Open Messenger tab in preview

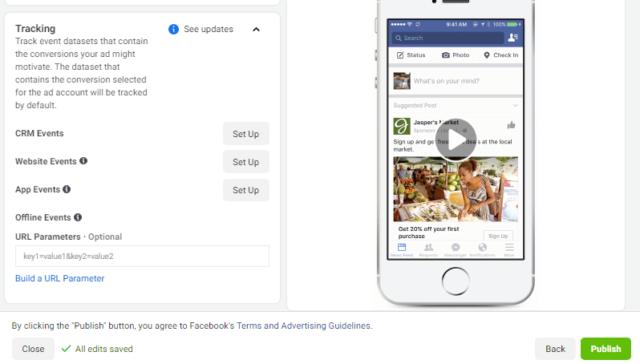pyautogui.click(x=456, y=249)
